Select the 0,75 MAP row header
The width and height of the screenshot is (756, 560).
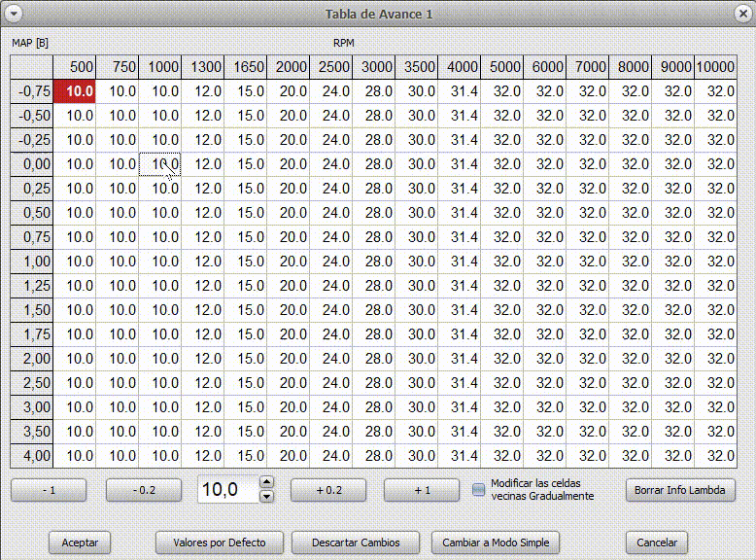pyautogui.click(x=32, y=237)
